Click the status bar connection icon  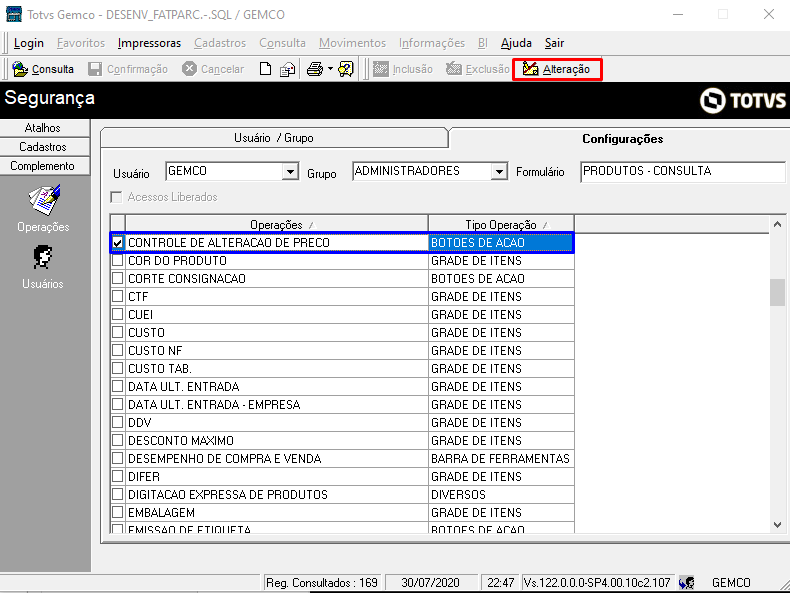coord(686,583)
